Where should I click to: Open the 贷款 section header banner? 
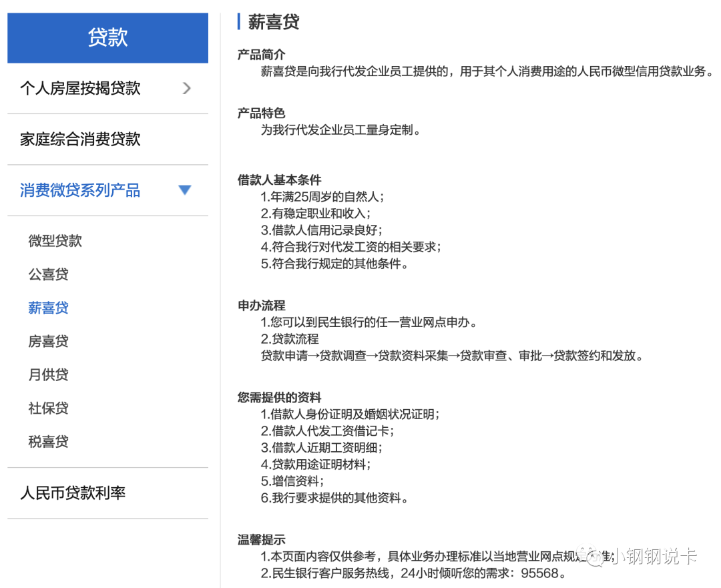coord(107,38)
